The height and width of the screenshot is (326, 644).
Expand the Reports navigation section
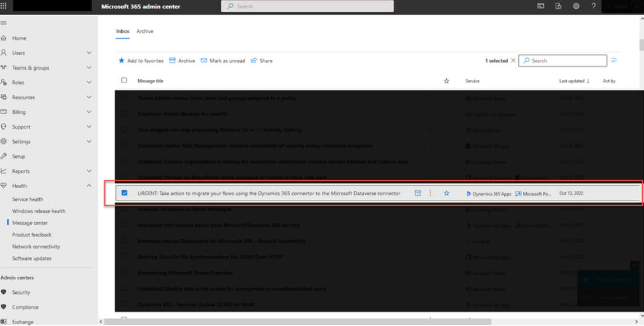click(x=89, y=171)
